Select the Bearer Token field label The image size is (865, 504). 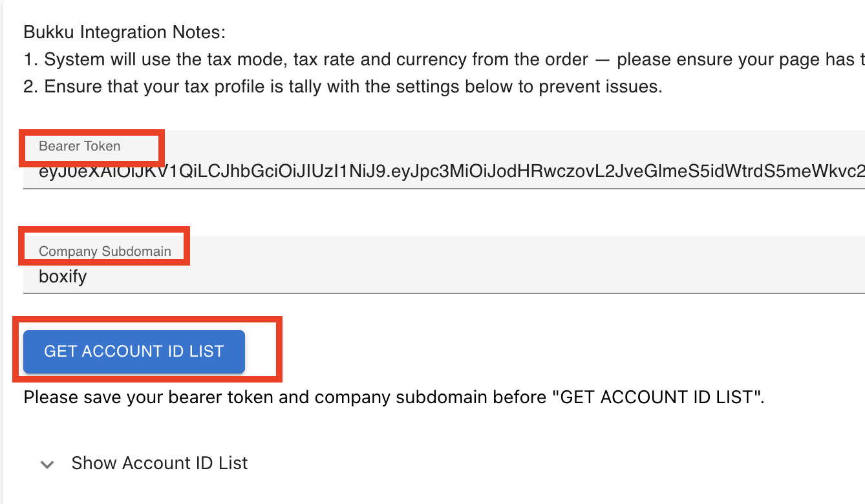click(80, 146)
